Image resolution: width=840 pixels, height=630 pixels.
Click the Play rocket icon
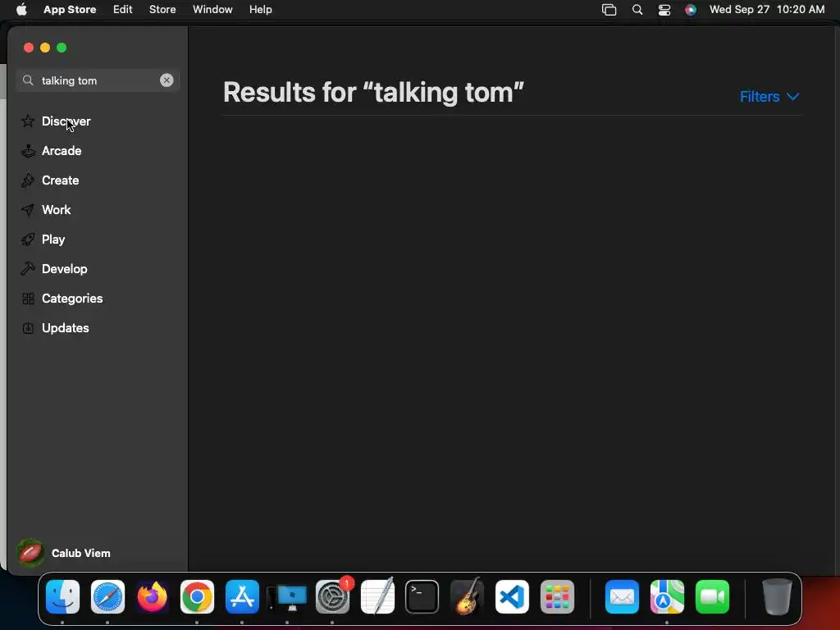(x=28, y=240)
